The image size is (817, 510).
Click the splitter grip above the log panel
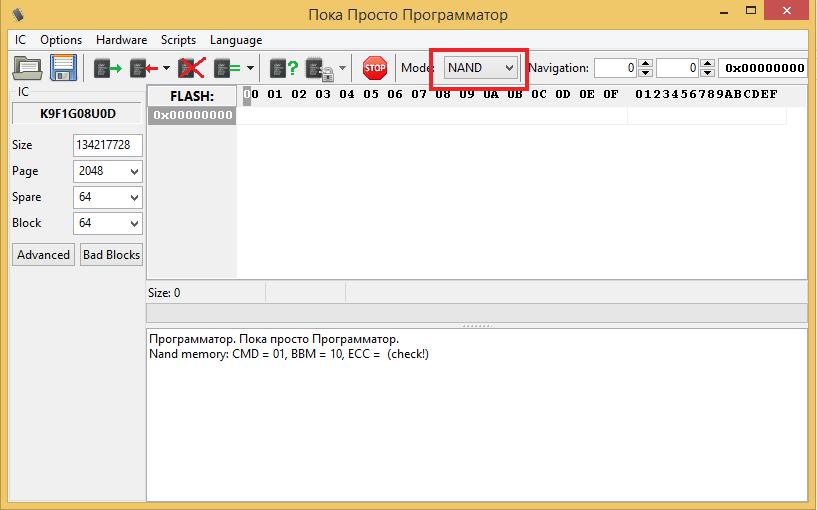click(x=477, y=326)
